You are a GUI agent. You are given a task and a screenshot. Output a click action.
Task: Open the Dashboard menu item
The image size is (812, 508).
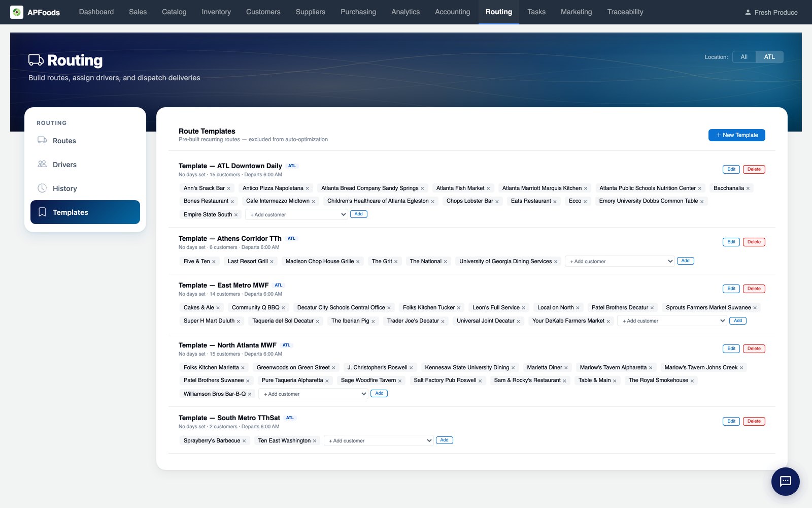96,12
